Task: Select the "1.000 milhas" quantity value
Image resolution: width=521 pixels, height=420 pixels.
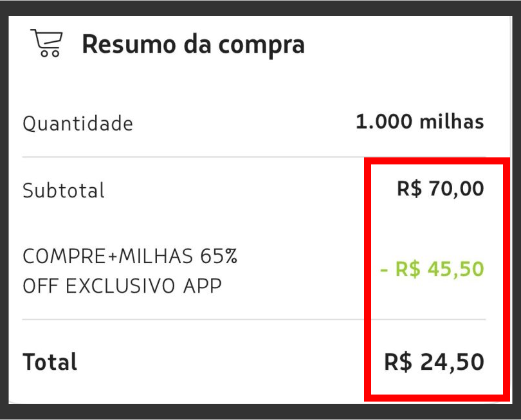Action: [419, 122]
